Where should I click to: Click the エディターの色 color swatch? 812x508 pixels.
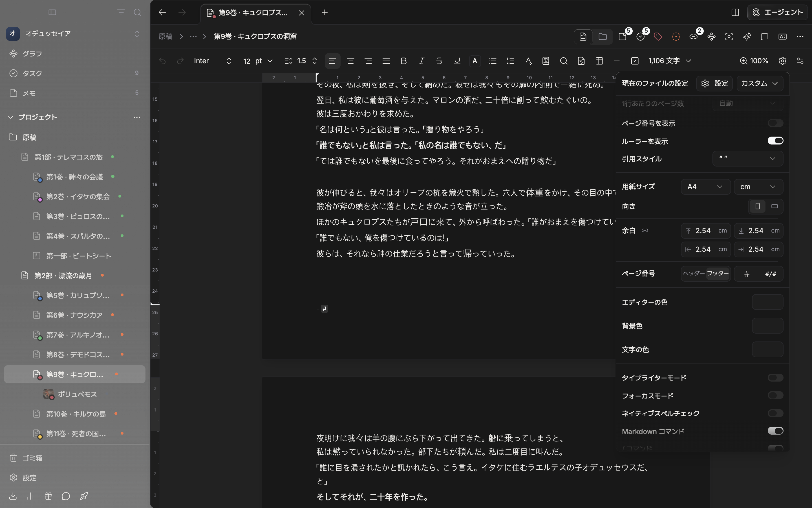coord(767,302)
